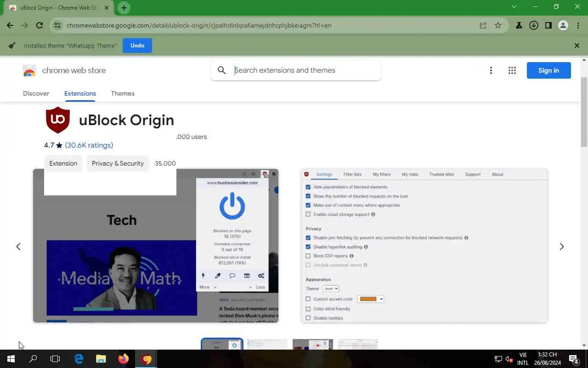The width and height of the screenshot is (588, 368).
Task: Undo the Whatsapp Theme installation
Action: (x=137, y=46)
